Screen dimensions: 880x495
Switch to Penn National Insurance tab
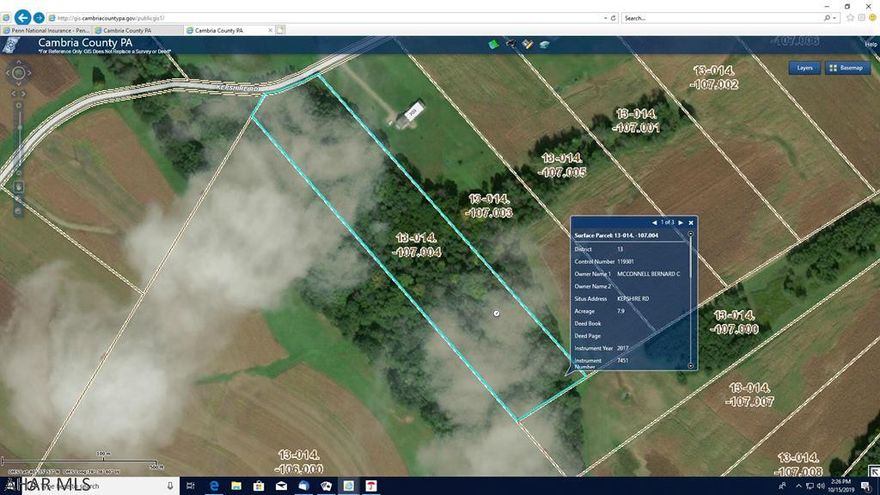[x=48, y=30]
